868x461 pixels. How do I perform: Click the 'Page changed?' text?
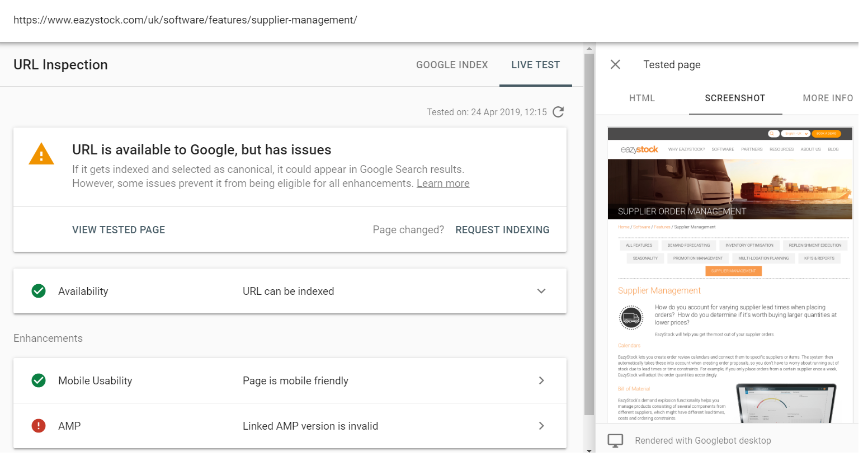(x=408, y=230)
